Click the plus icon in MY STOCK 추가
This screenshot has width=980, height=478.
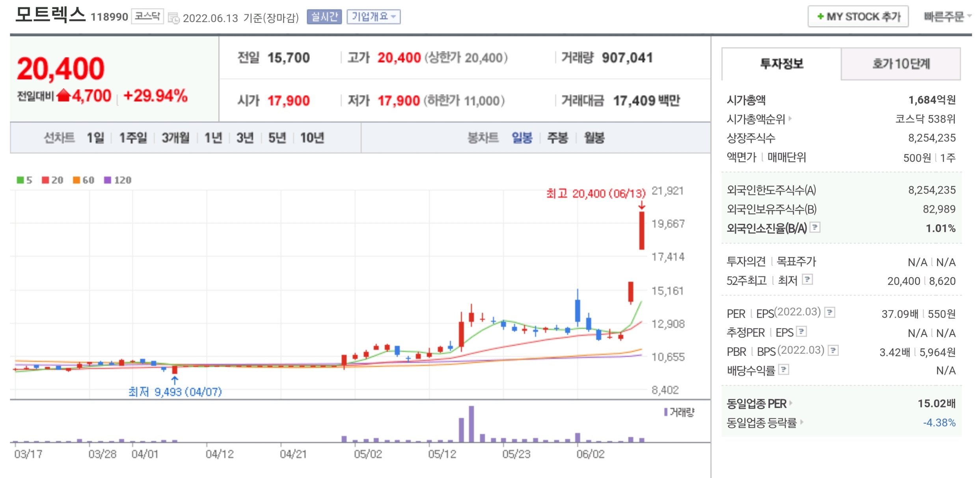820,17
